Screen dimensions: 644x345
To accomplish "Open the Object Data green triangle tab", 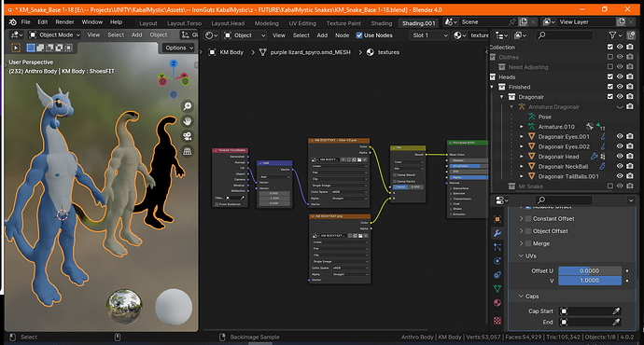I will [497, 289].
